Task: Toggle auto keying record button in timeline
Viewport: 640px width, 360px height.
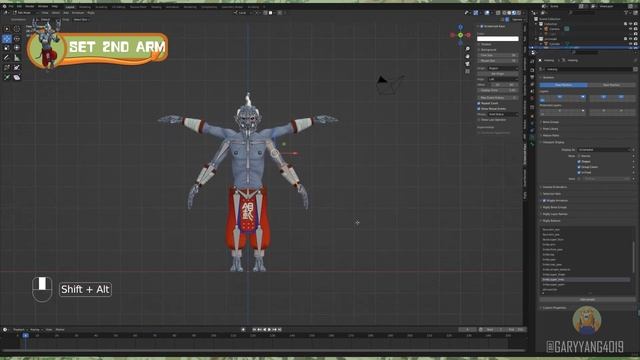Action: [243, 329]
